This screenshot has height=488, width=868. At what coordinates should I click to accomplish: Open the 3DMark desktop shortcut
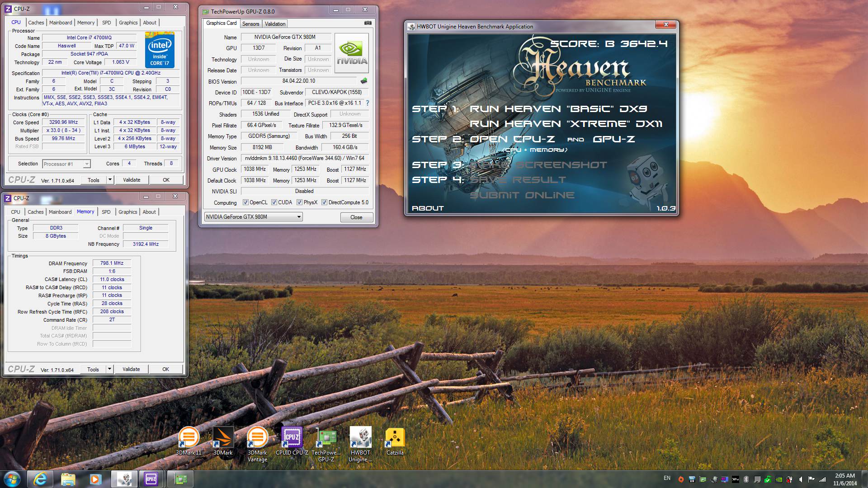point(223,441)
